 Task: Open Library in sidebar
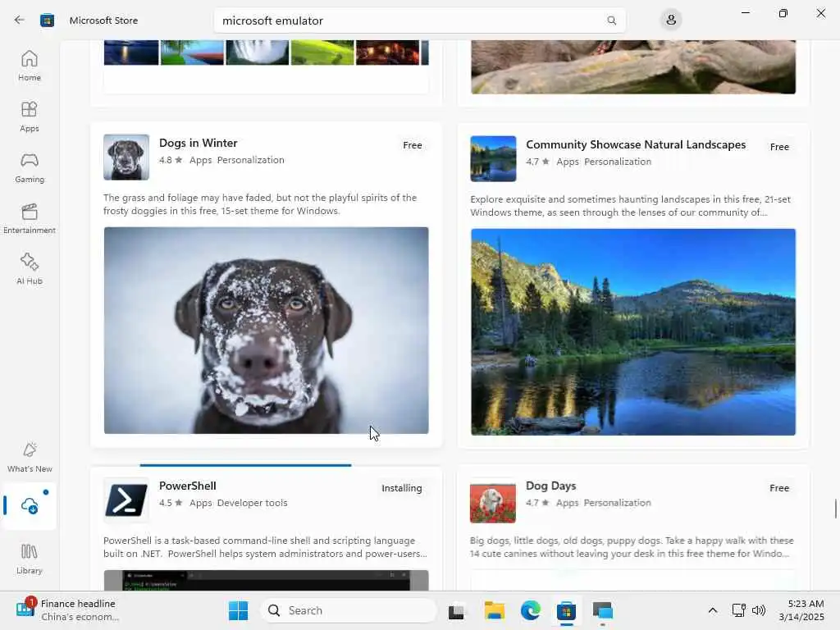click(x=30, y=559)
